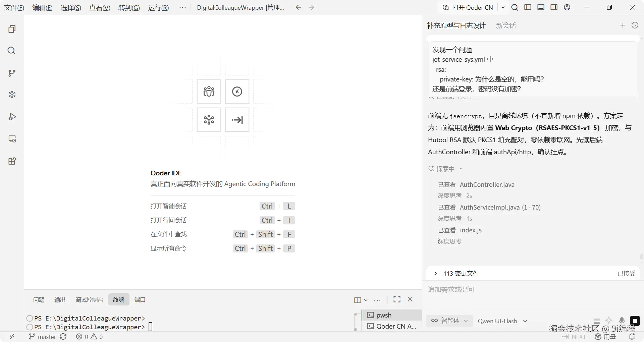Switch to the 新会话 chat tab
Image resolution: width=644 pixels, height=342 pixels.
506,25
